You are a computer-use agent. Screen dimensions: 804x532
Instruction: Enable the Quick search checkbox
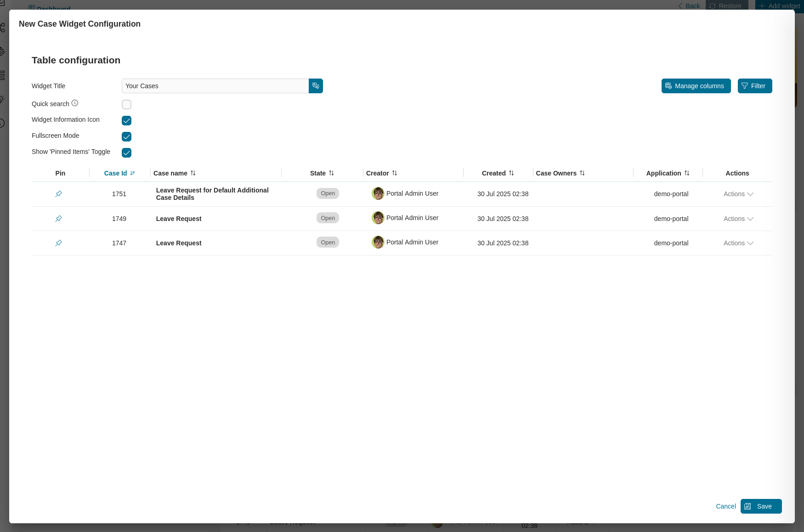[126, 104]
